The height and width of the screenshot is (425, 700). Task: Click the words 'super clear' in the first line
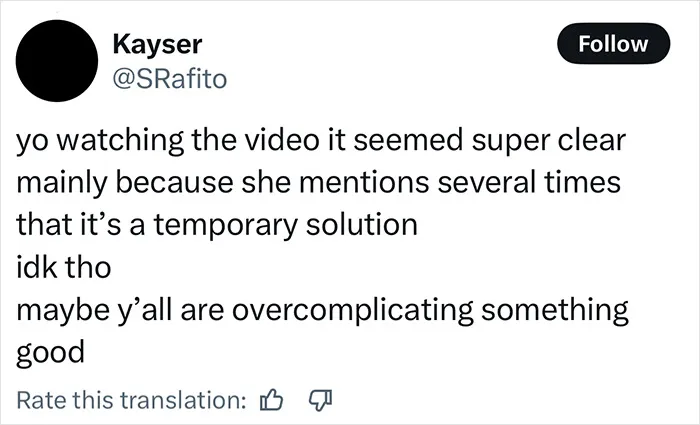point(549,142)
